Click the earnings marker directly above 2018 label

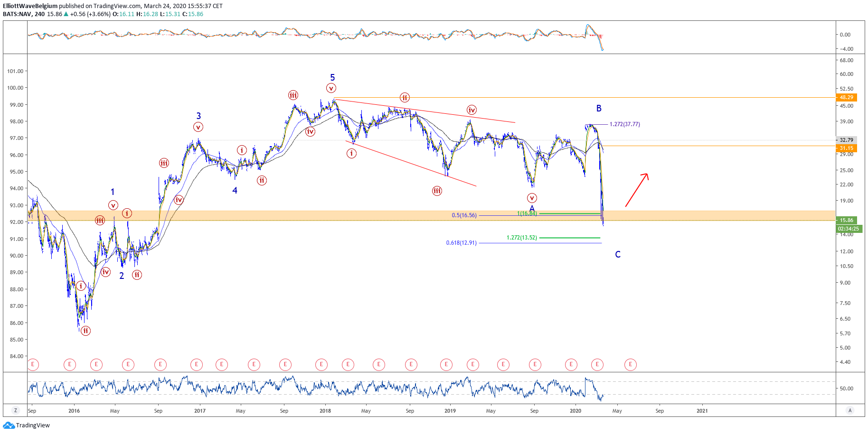(x=321, y=365)
